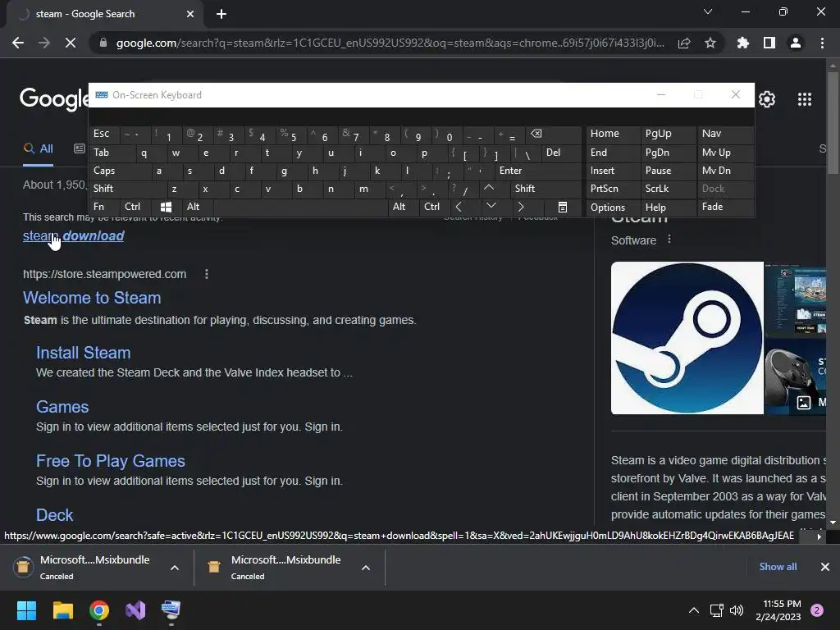This screenshot has width=840, height=630.
Task: Close the downloads bar
Action: (x=825, y=567)
